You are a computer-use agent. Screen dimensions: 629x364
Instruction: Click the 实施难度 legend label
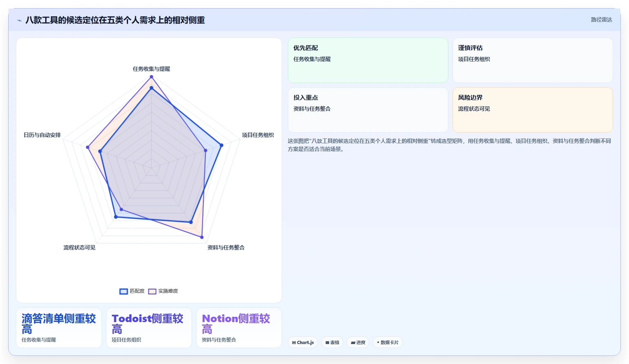(x=168, y=291)
